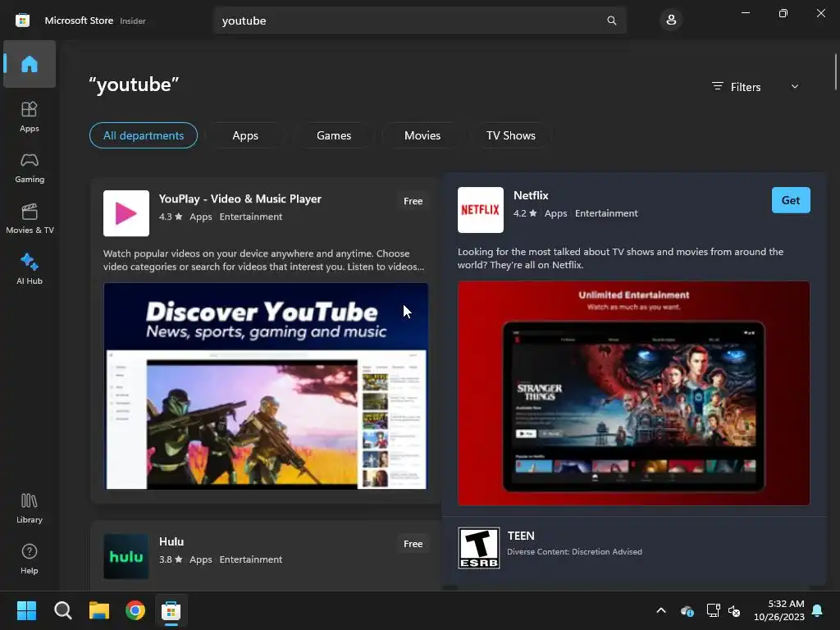Open File Explorer from taskbar

pos(99,610)
